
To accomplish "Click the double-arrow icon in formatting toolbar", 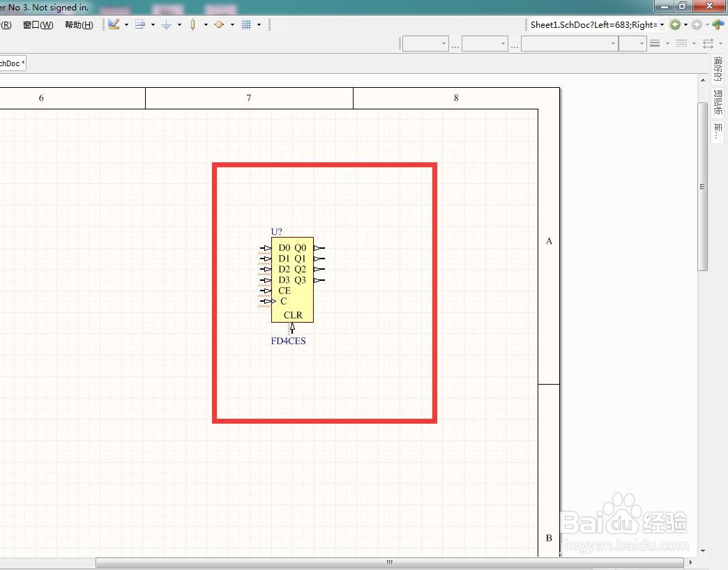I will pyautogui.click(x=708, y=44).
